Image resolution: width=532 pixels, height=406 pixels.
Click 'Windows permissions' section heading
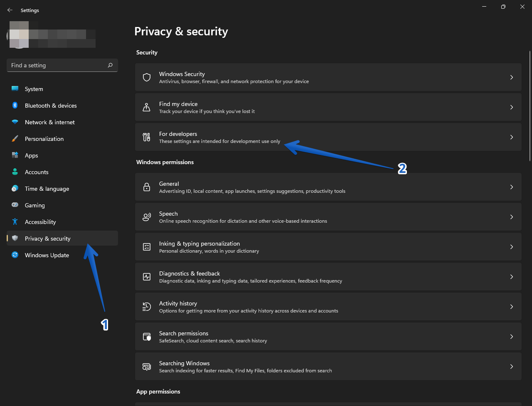click(165, 162)
